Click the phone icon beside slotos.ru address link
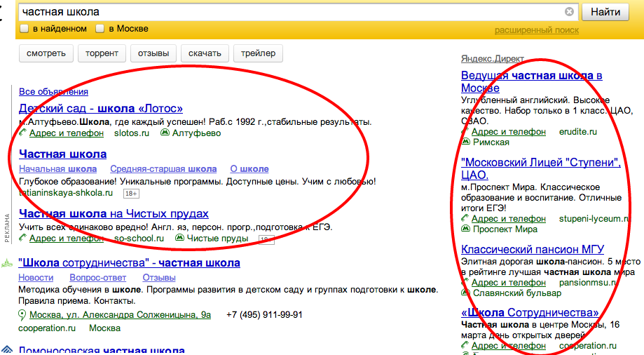This screenshot has height=355, width=644. click(x=22, y=133)
